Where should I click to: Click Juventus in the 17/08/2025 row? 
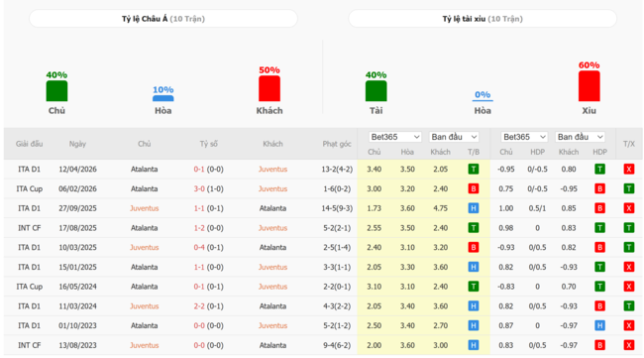click(272, 228)
